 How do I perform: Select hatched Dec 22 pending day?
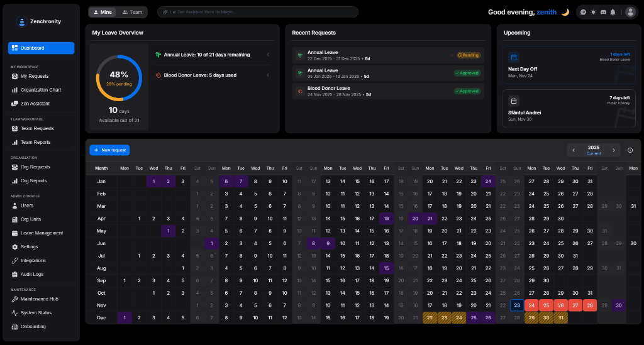[430, 317]
